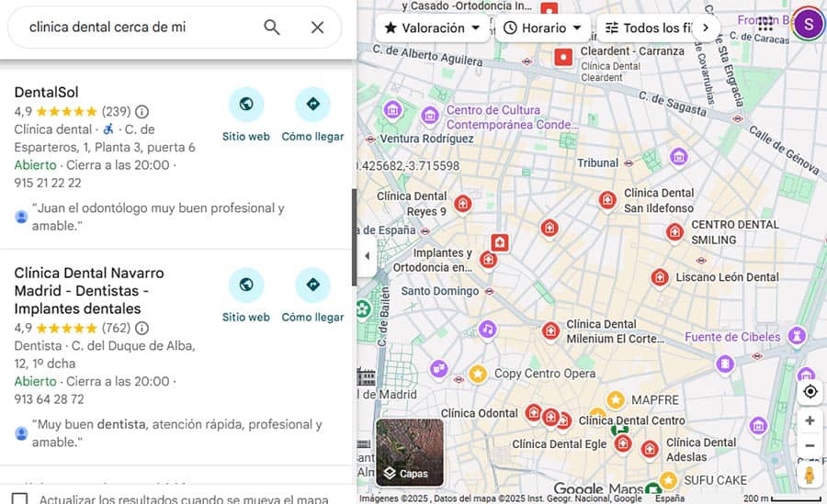Open info icon beside DentalSol rating
Viewport: 827px width, 504px height.
click(x=142, y=112)
